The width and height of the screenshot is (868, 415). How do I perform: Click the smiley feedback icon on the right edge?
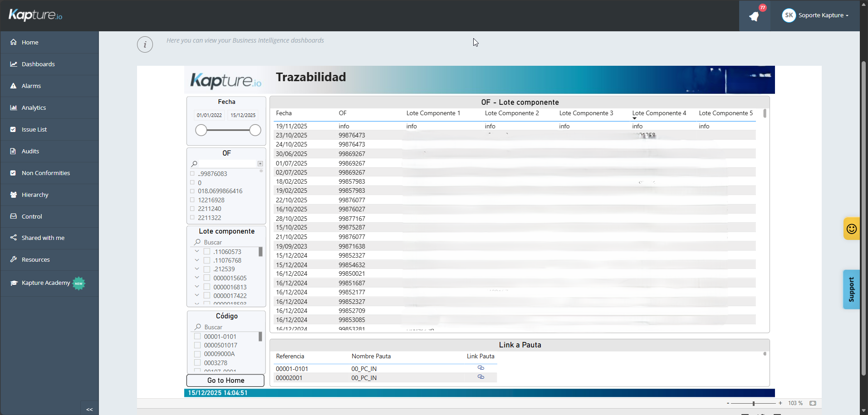tap(852, 229)
